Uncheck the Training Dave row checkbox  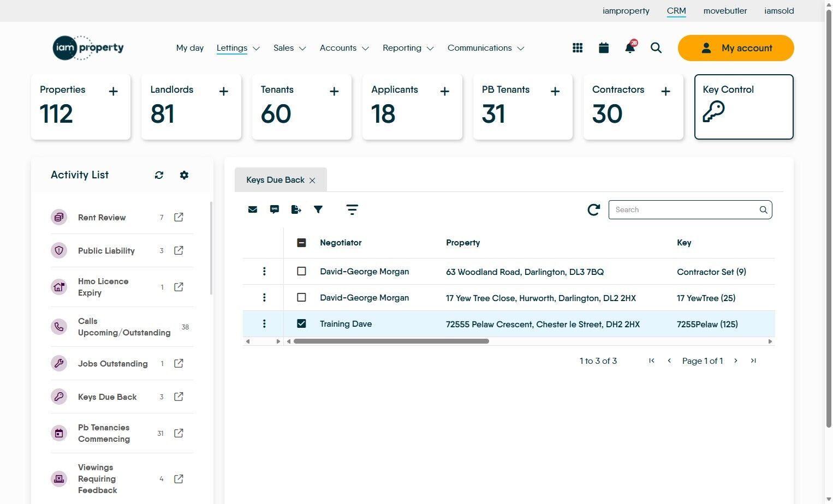(301, 323)
